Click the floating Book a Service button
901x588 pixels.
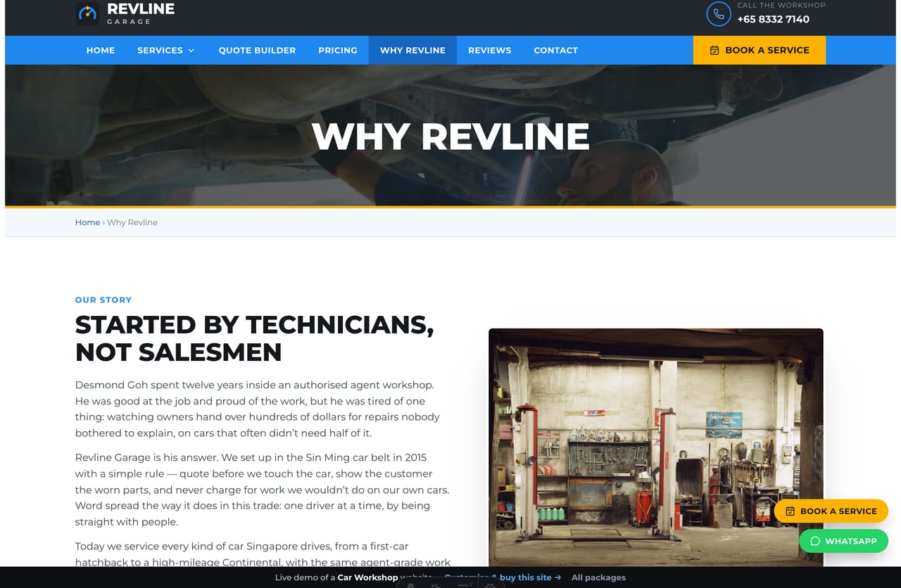831,511
